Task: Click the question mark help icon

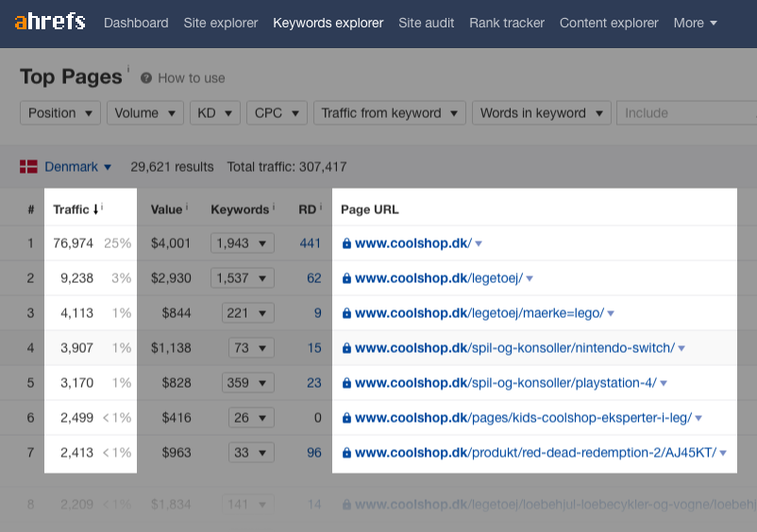Action: point(146,78)
